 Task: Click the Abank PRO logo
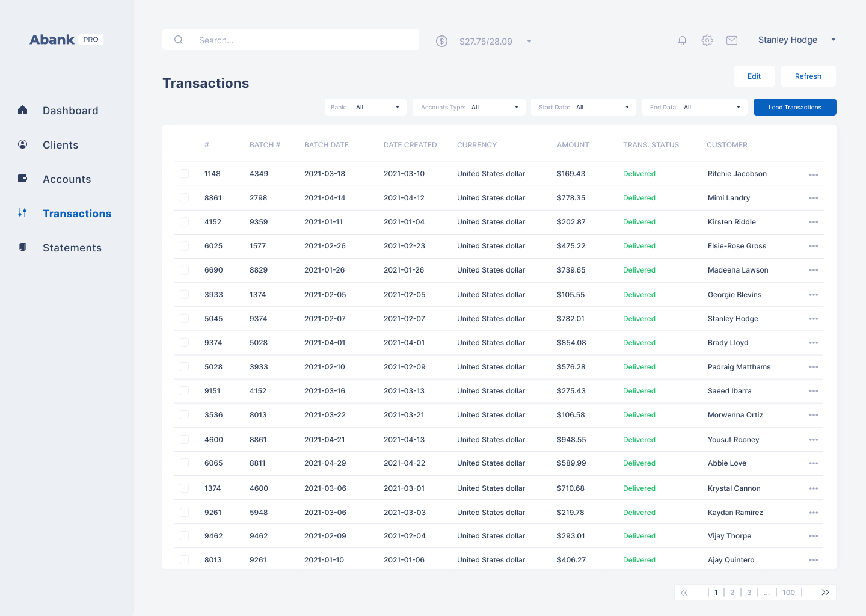click(66, 40)
